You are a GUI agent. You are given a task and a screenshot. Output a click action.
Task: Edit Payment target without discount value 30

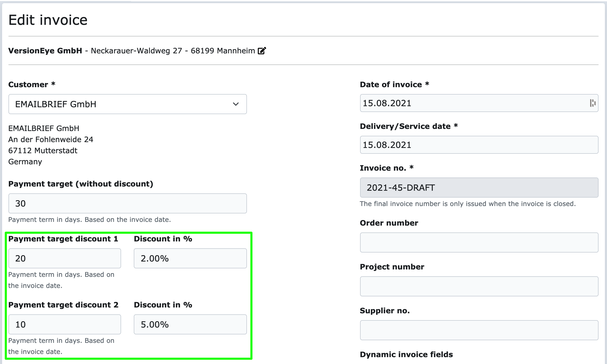(x=127, y=203)
